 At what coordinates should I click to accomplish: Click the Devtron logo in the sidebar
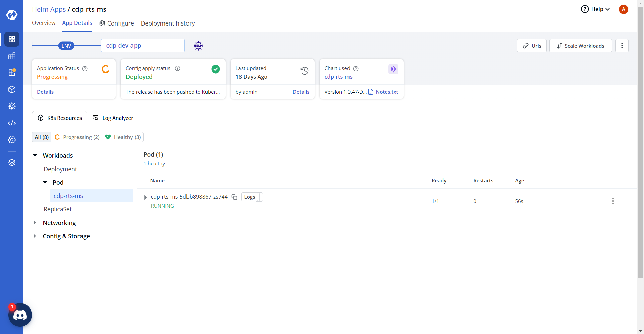click(x=12, y=15)
